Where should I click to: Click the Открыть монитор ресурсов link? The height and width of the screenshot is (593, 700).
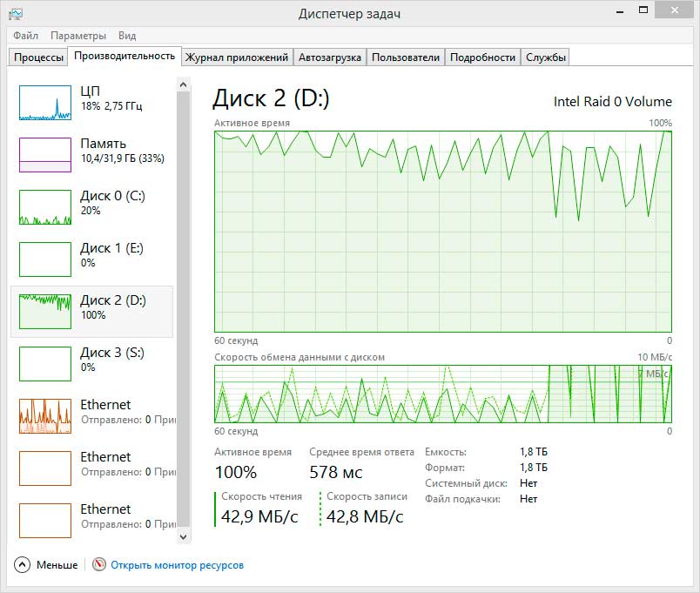(x=177, y=565)
